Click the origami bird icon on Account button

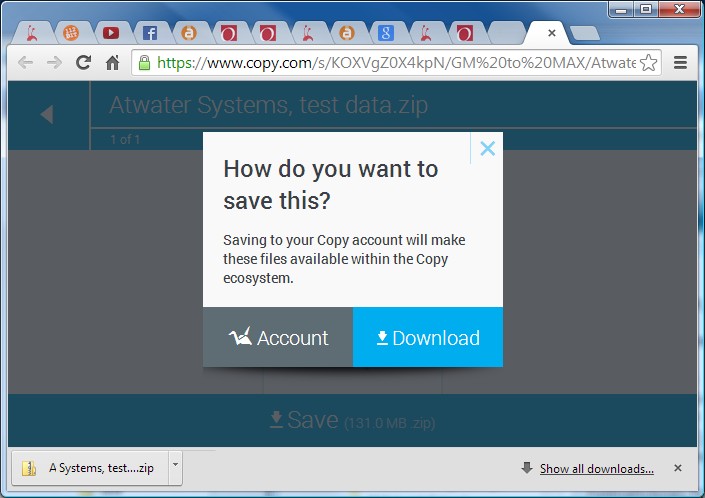click(x=241, y=336)
